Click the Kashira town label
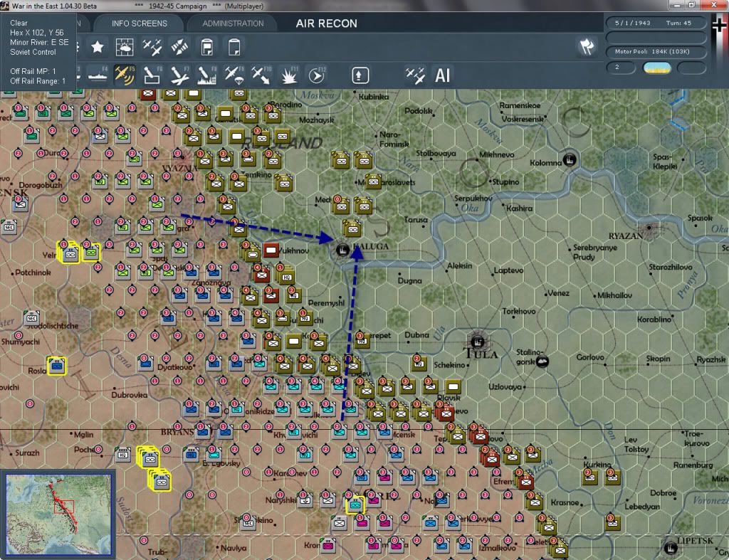This screenshot has height=560, width=729. [x=519, y=208]
